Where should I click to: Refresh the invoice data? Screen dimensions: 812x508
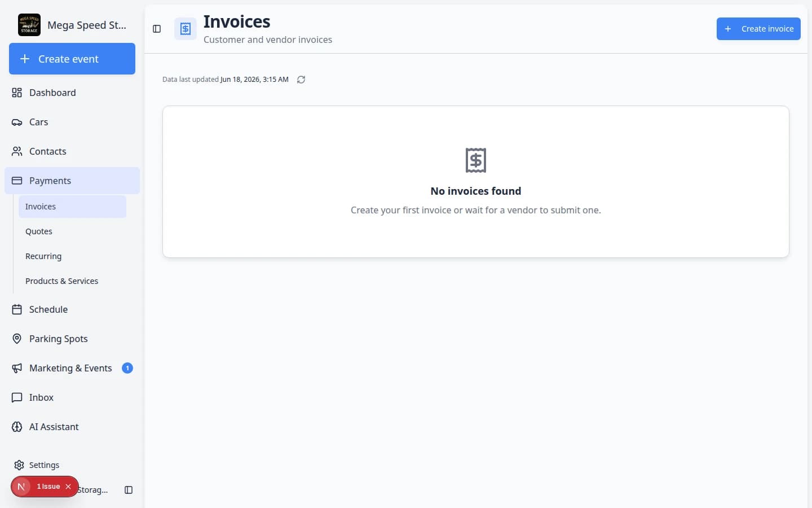(x=301, y=80)
